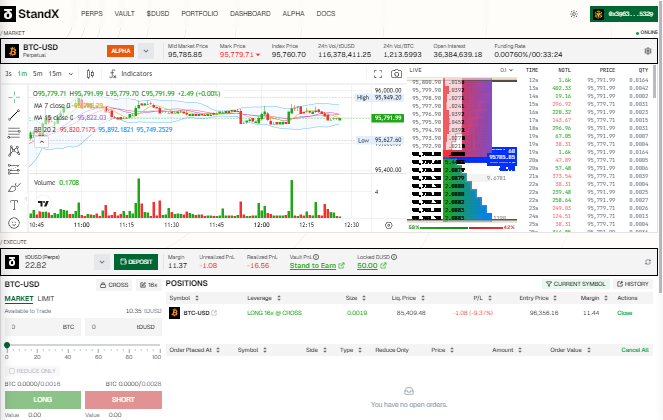Viewport: 663px width, 420px height.
Task: Open the candlestick chart type icon
Action: pyautogui.click(x=90, y=74)
